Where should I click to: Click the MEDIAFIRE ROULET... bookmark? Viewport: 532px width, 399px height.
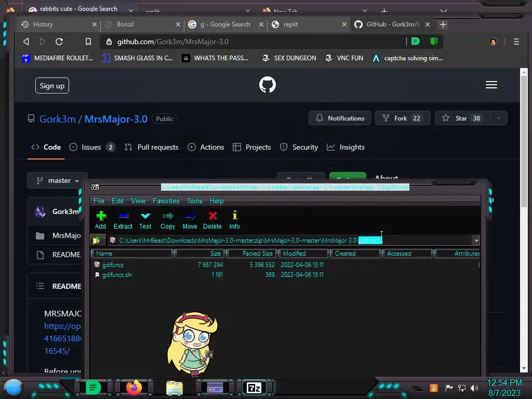(x=57, y=58)
